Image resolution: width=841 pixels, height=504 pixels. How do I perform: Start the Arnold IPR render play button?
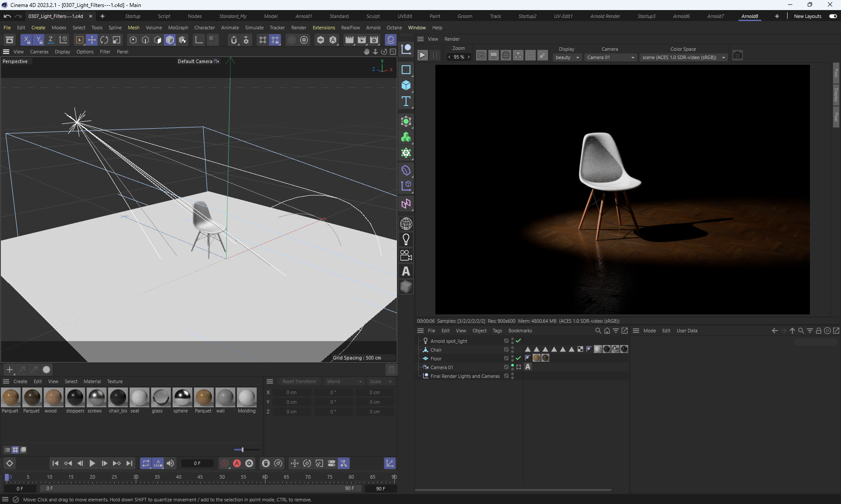click(422, 56)
